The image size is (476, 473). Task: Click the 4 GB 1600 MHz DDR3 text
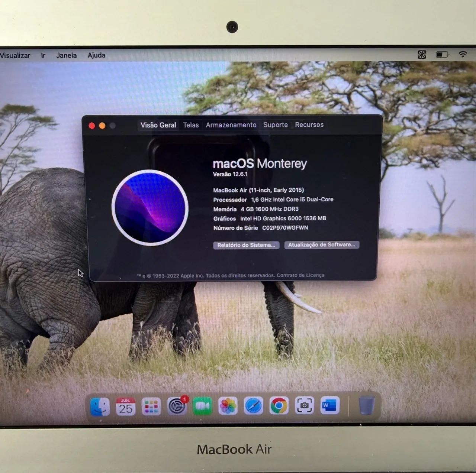click(x=270, y=209)
